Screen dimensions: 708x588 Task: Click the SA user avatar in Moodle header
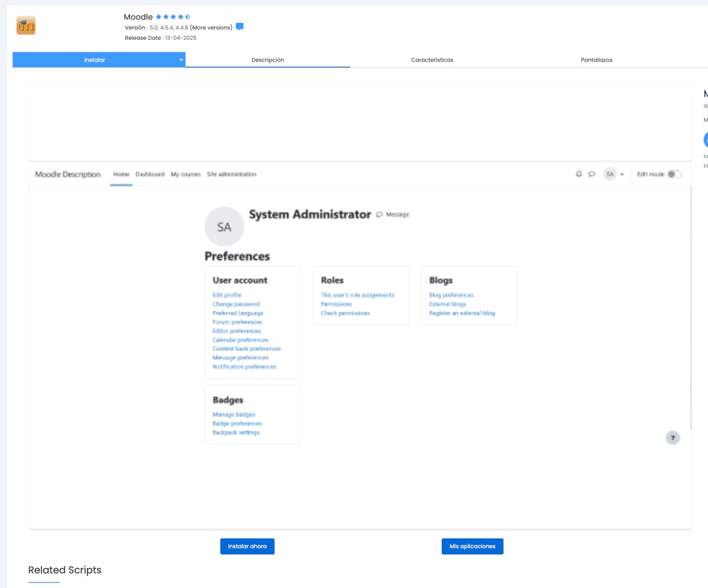coord(610,174)
